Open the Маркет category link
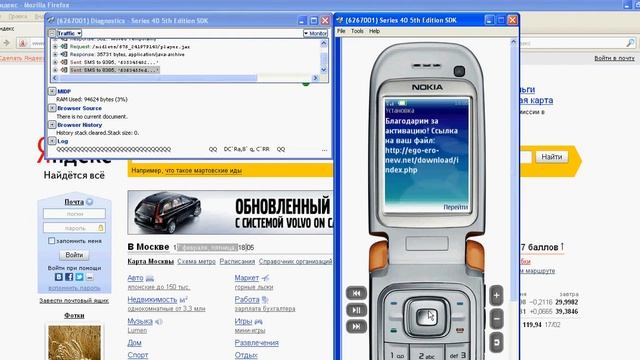The width and height of the screenshot is (640, 360). point(247,278)
